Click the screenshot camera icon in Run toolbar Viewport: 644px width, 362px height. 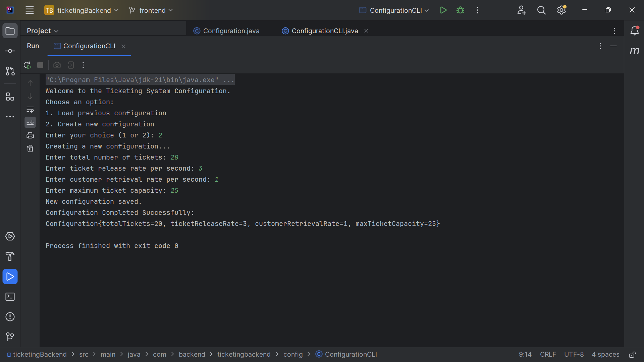point(57,65)
